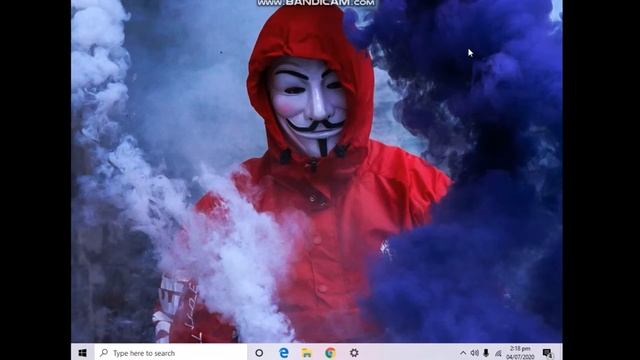
Task: Open the volume speaker control
Action: click(x=474, y=353)
